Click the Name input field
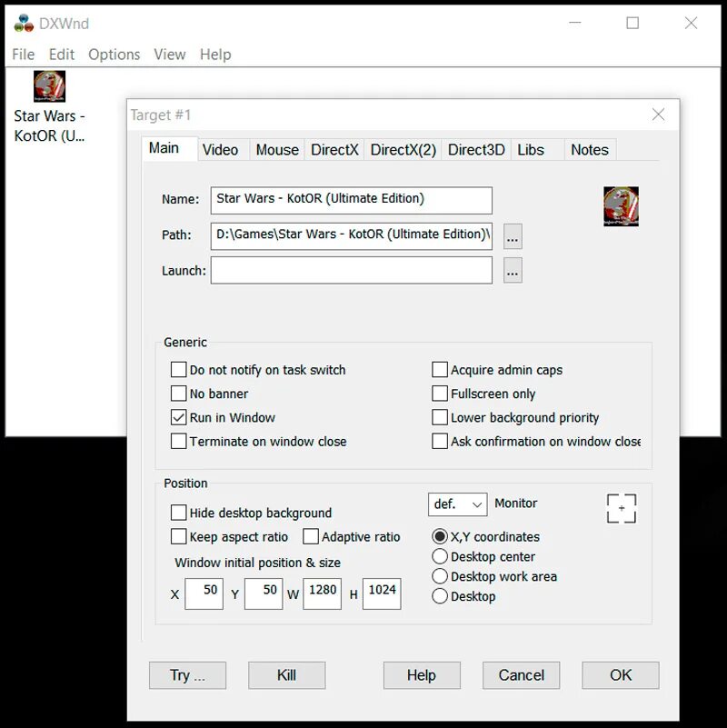This screenshot has height=728, width=727. pos(352,200)
